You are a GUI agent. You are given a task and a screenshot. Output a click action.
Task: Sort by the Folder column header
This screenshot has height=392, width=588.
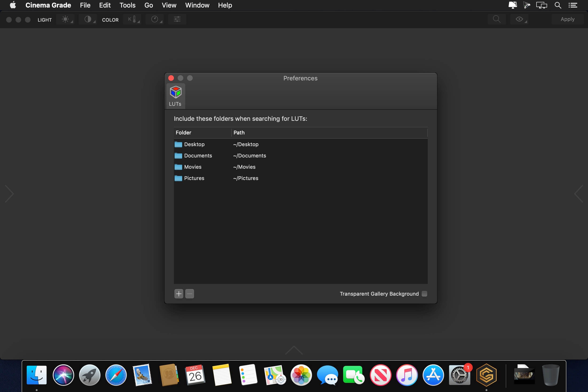point(203,133)
